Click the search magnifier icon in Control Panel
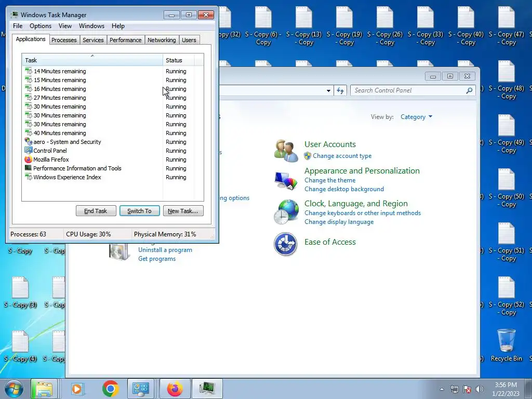The image size is (532, 399). [469, 90]
